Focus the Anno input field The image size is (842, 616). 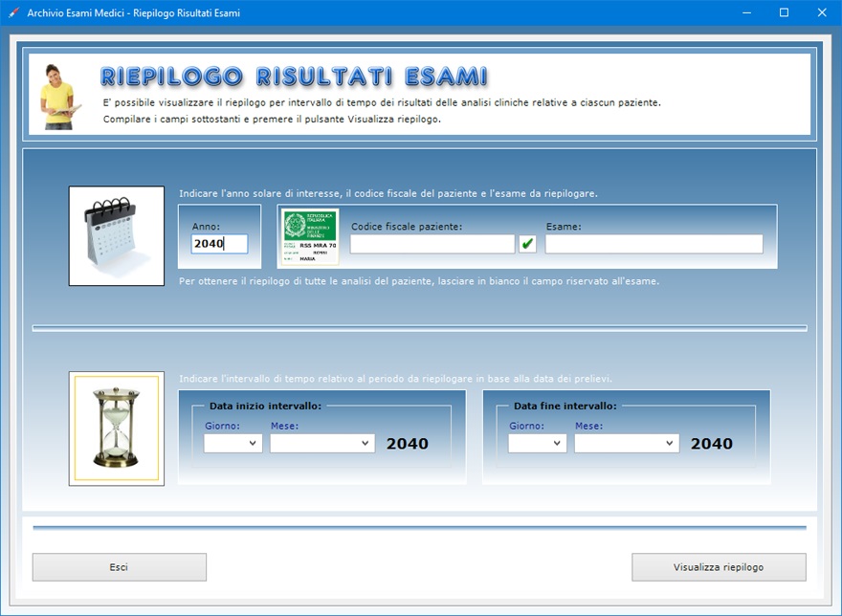click(x=219, y=244)
